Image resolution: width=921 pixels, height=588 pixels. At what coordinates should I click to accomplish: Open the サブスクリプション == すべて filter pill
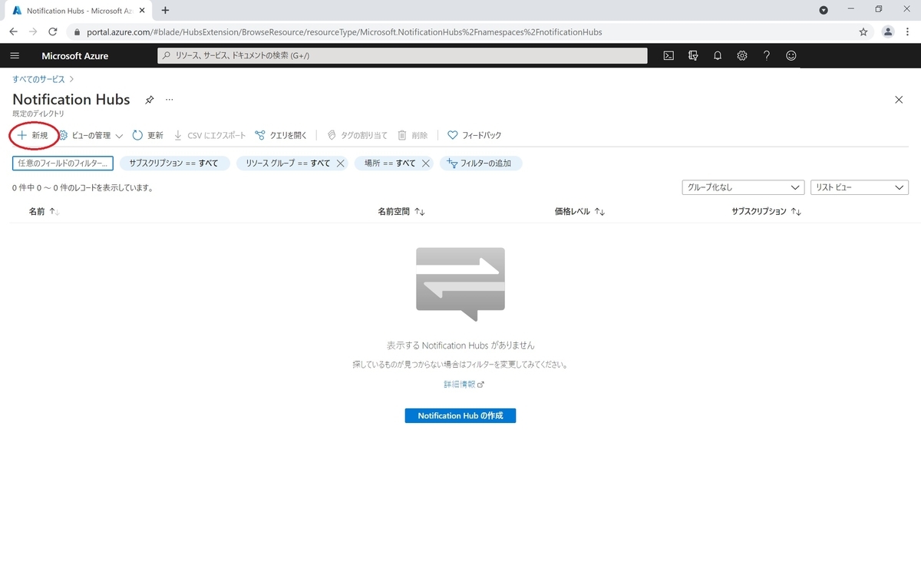click(174, 164)
